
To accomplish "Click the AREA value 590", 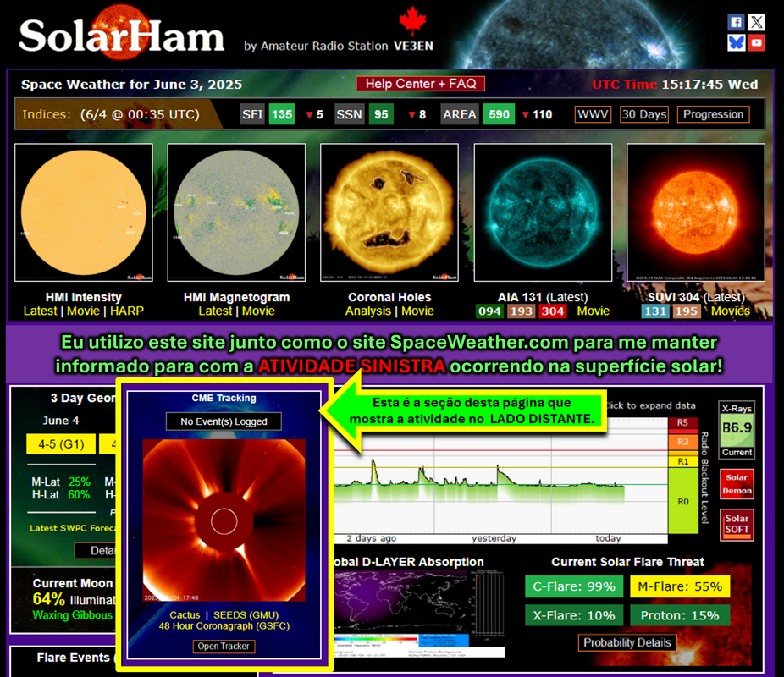I will [x=499, y=114].
